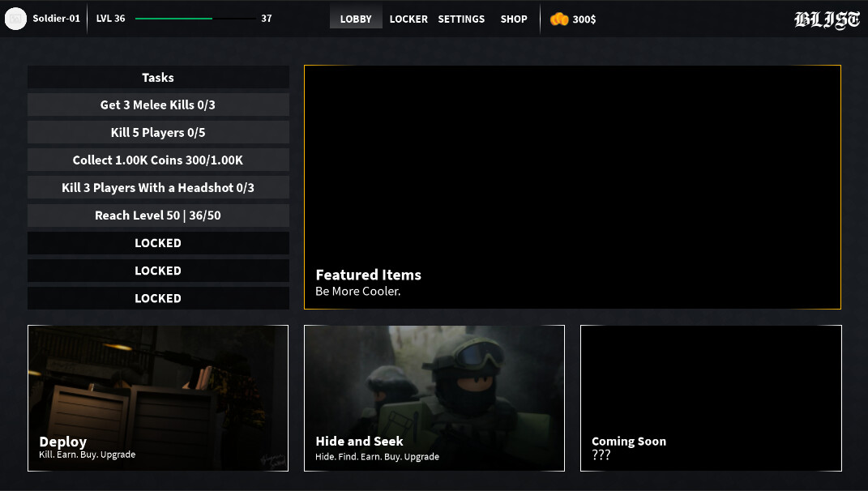Click the coin currency icon

tap(558, 18)
